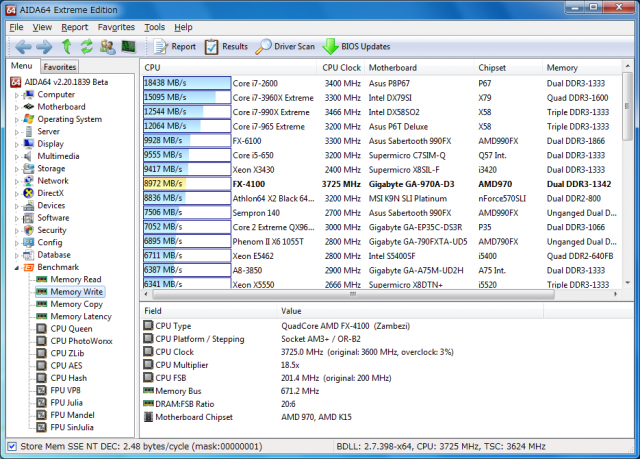The height and width of the screenshot is (459, 640).
Task: Click BIOS Updates in toolbar
Action: [x=356, y=47]
